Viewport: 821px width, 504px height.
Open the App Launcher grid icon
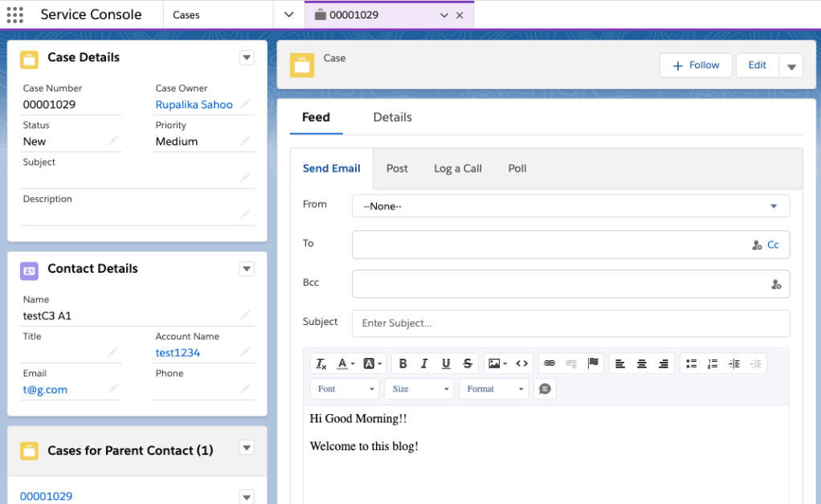(x=15, y=14)
